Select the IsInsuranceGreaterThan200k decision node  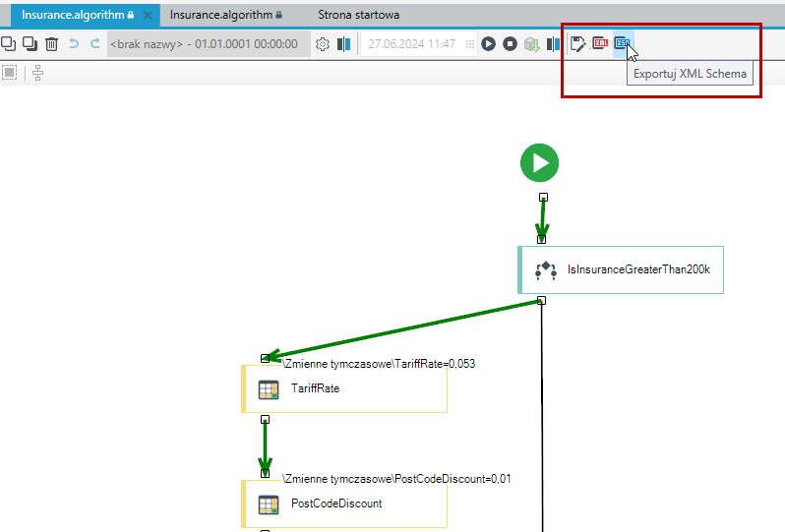click(621, 269)
